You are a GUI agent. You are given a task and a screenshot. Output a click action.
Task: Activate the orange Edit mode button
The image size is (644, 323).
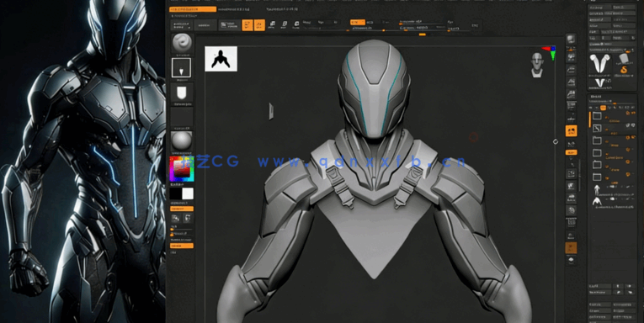[247, 25]
